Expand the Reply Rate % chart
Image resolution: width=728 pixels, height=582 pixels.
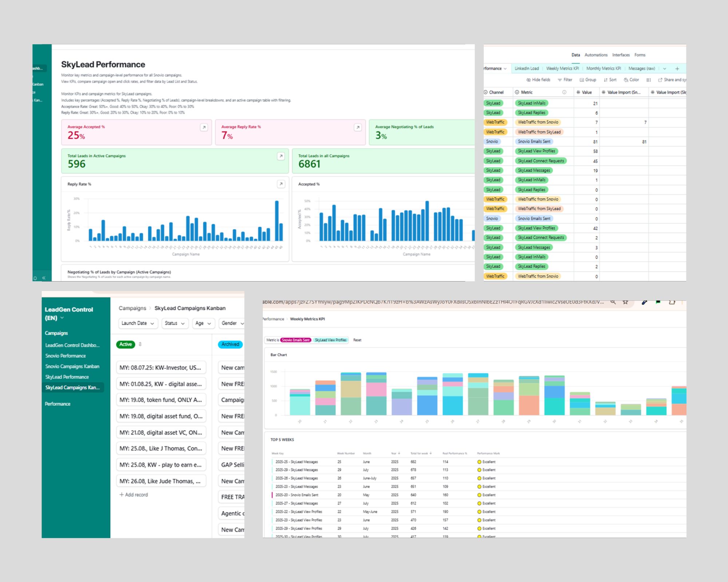coord(281,184)
